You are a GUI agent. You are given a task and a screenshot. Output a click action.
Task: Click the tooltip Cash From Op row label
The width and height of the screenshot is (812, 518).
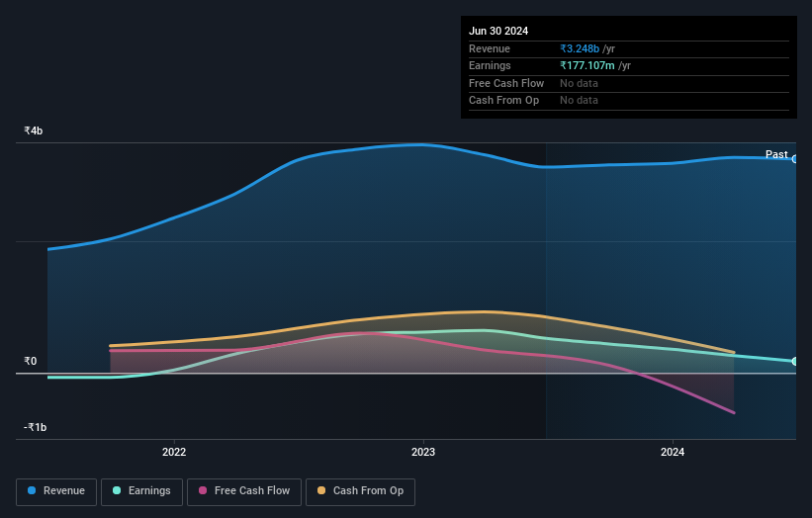click(503, 101)
